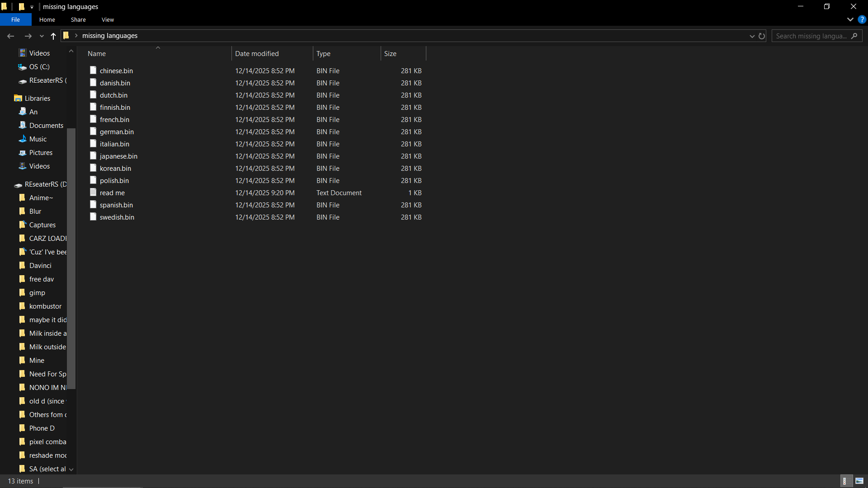This screenshot has height=488, width=868.
Task: Select the read me text document
Action: click(x=112, y=193)
